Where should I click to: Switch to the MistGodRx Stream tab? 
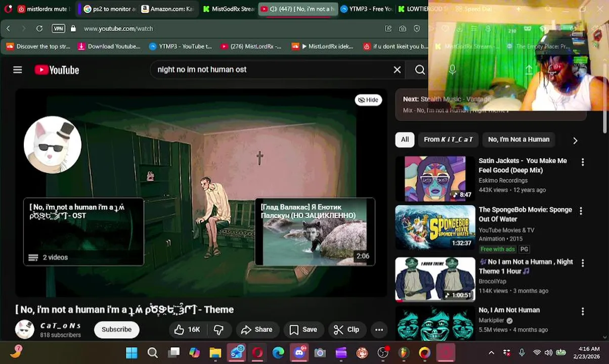pos(229,9)
